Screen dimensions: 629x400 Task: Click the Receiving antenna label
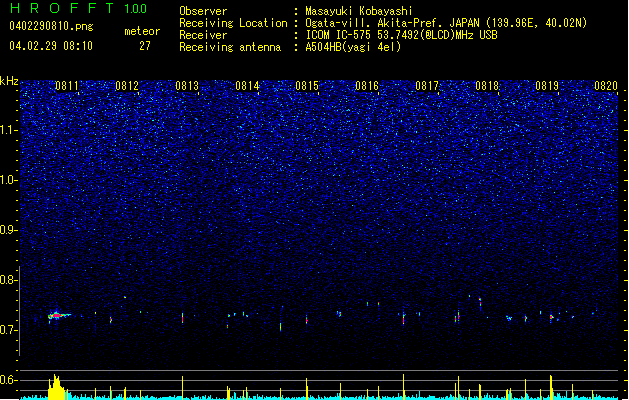click(x=230, y=47)
